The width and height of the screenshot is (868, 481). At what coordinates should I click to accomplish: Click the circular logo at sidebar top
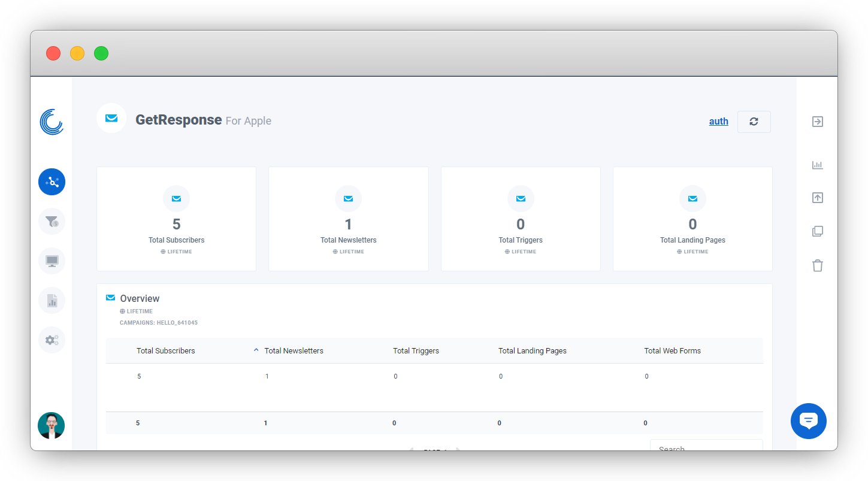pyautogui.click(x=52, y=122)
